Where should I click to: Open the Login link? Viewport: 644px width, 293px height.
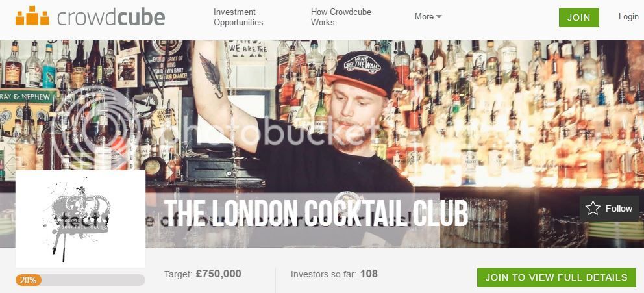coord(628,17)
